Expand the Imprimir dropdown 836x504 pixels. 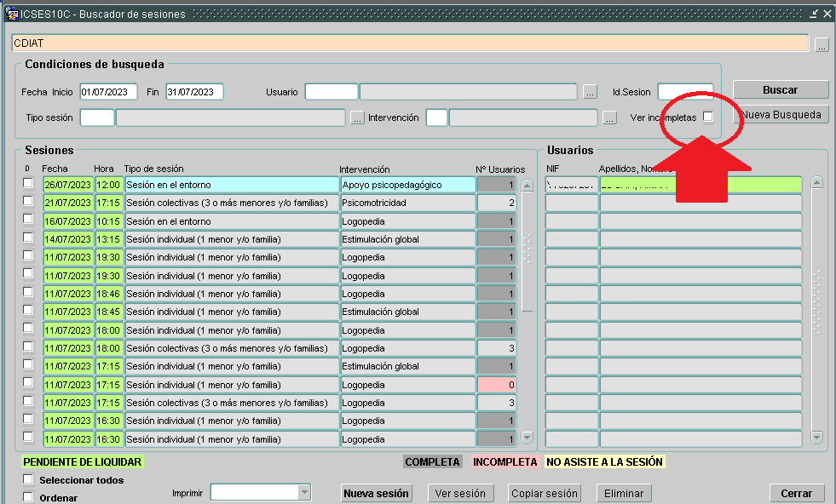[x=304, y=492]
